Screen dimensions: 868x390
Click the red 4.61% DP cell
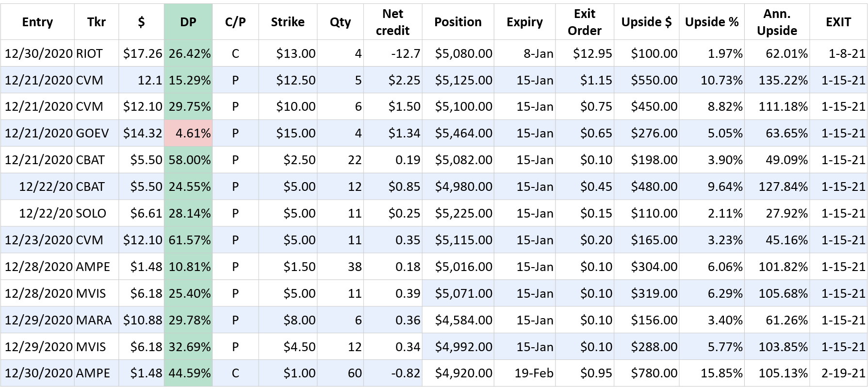point(188,133)
